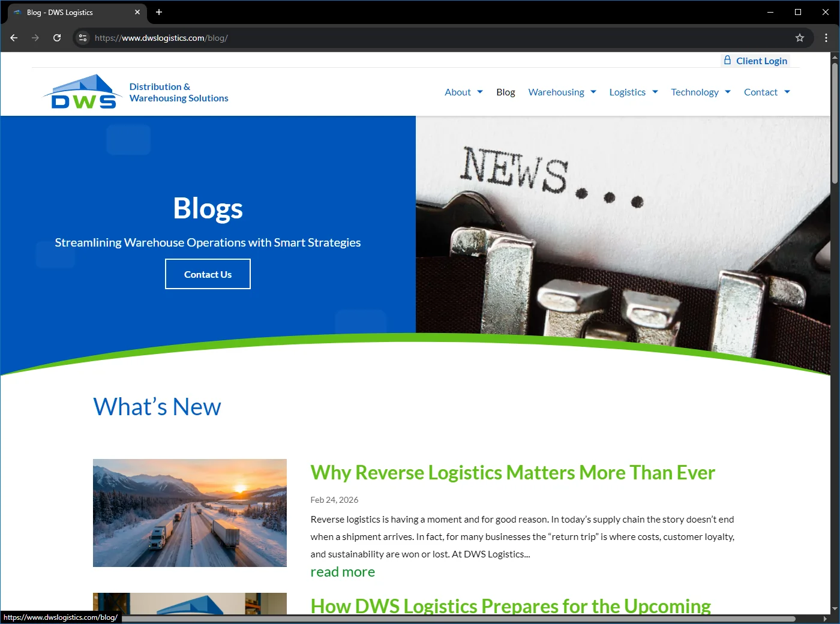Screen dimensions: 840x624
Task: Open the Client Login link
Action: (x=755, y=61)
